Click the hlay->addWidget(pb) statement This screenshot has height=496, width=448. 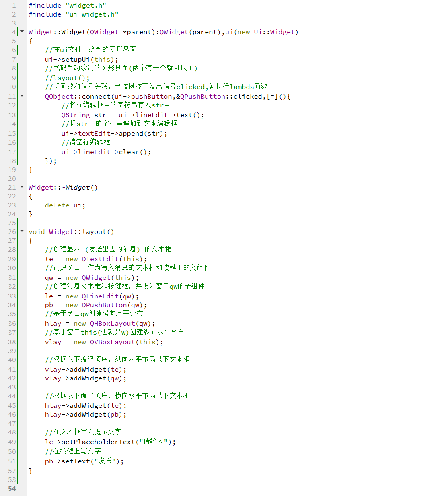tap(86, 414)
